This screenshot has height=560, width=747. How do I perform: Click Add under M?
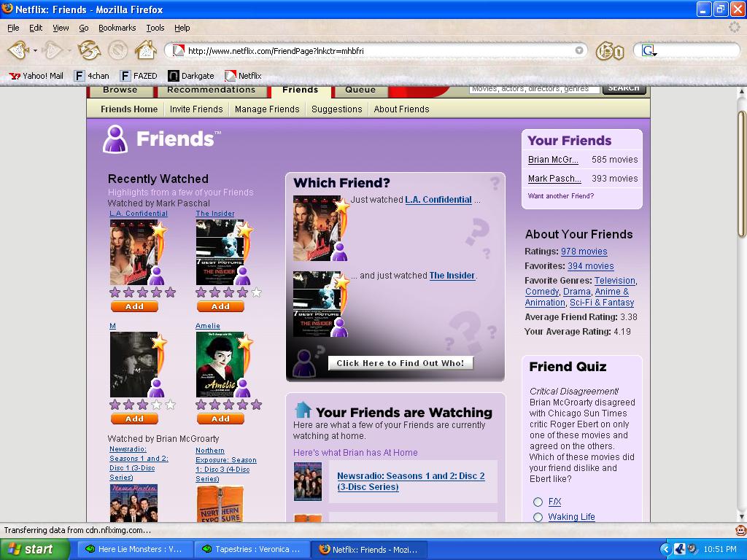(134, 419)
